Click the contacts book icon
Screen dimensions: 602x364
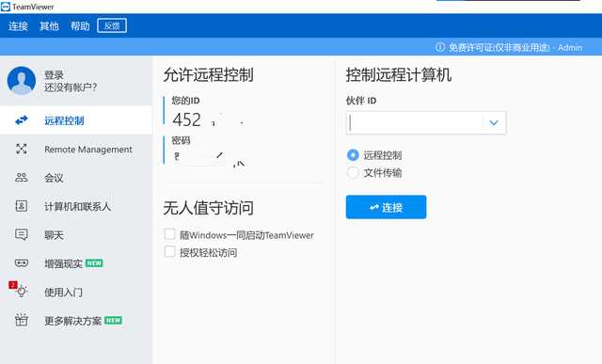point(22,206)
